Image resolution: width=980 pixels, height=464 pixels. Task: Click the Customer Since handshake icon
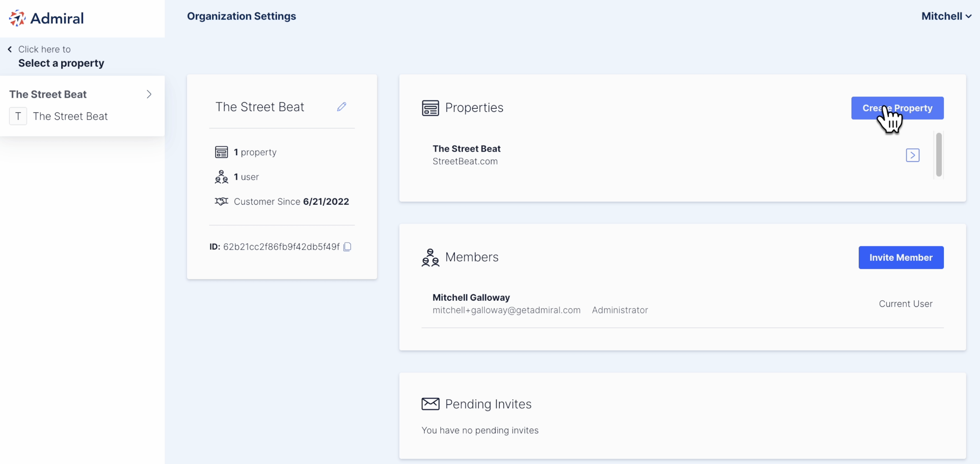click(x=222, y=201)
